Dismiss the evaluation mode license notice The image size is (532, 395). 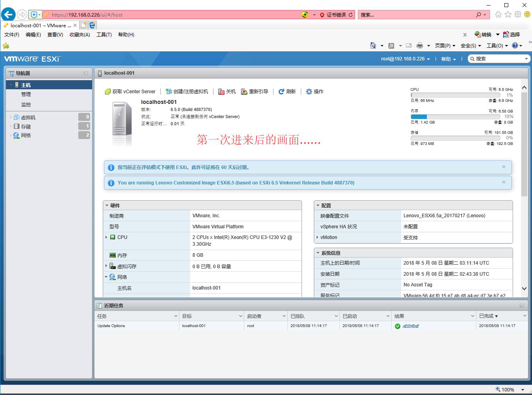click(x=504, y=167)
